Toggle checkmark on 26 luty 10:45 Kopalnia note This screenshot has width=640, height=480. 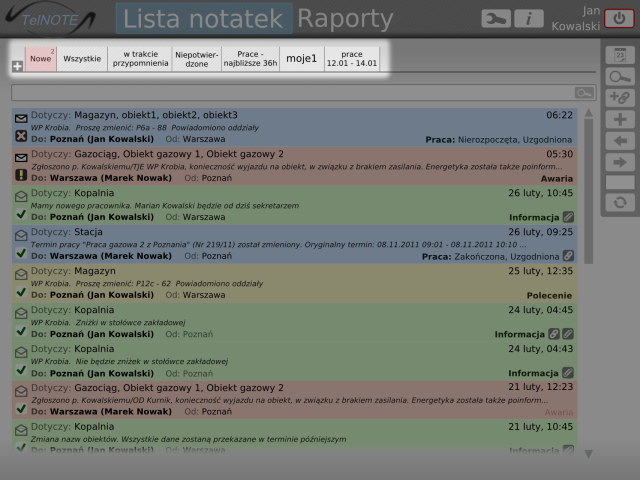pyautogui.click(x=21, y=214)
